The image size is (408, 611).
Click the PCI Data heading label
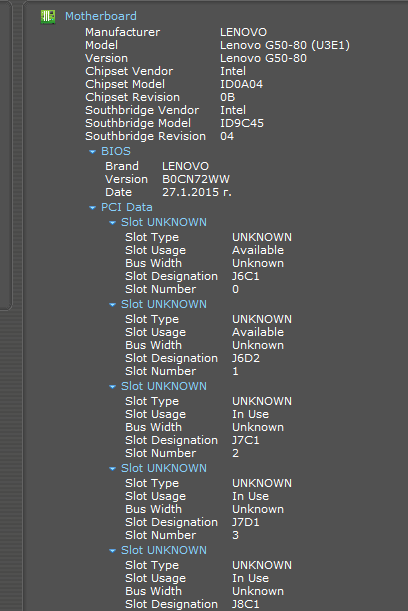click(127, 207)
